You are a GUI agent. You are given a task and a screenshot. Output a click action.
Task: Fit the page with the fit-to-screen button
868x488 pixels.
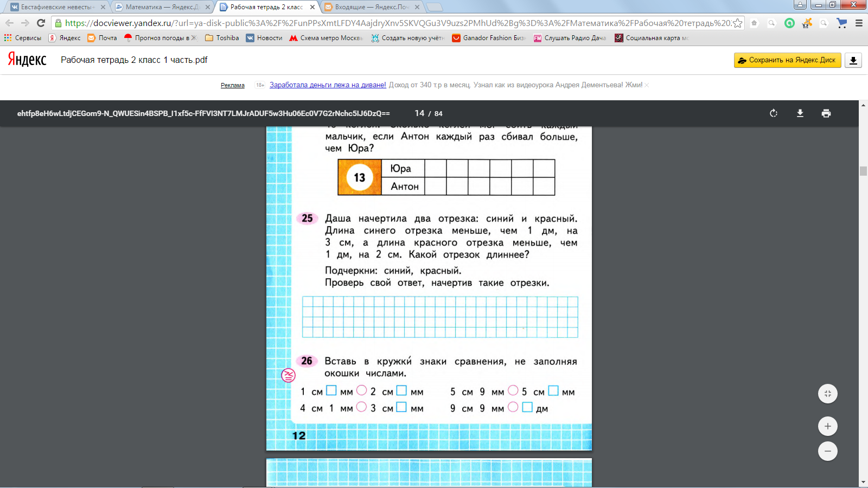828,394
